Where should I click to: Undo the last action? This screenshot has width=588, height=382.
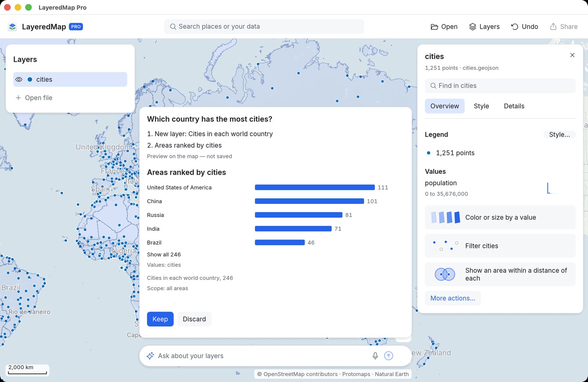(524, 26)
